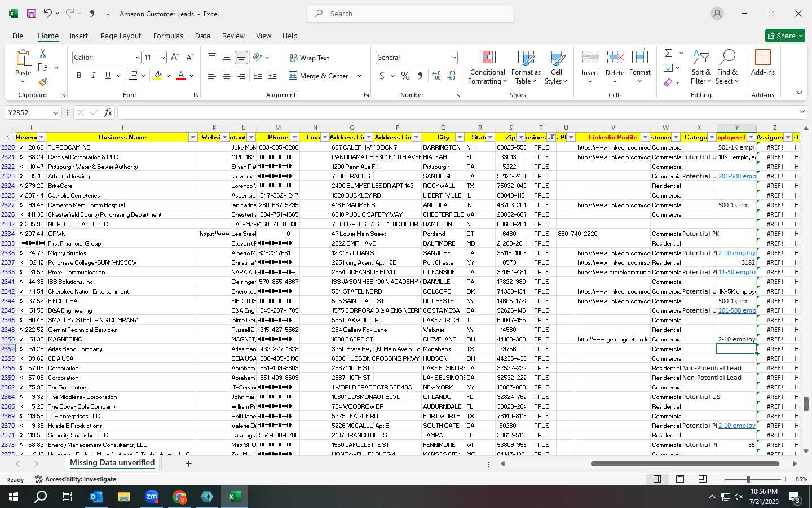Open Conditional Formatting menu
The width and height of the screenshot is (812, 508).
488,68
